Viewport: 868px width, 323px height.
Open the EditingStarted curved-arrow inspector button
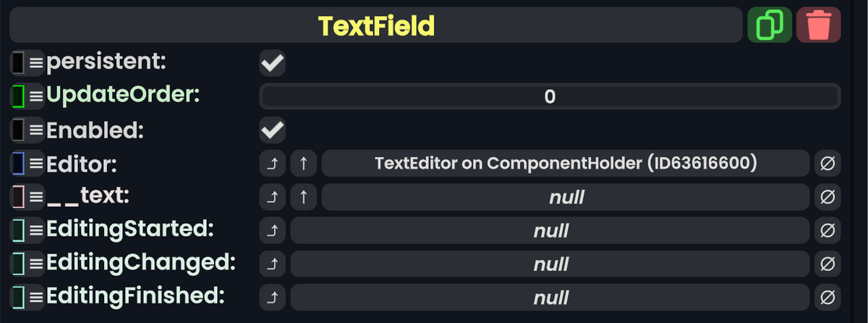point(273,230)
